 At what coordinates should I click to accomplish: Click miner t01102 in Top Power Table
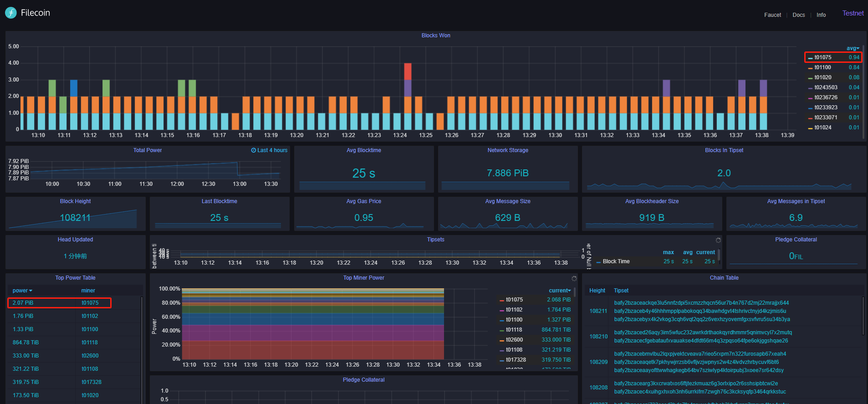[90, 316]
